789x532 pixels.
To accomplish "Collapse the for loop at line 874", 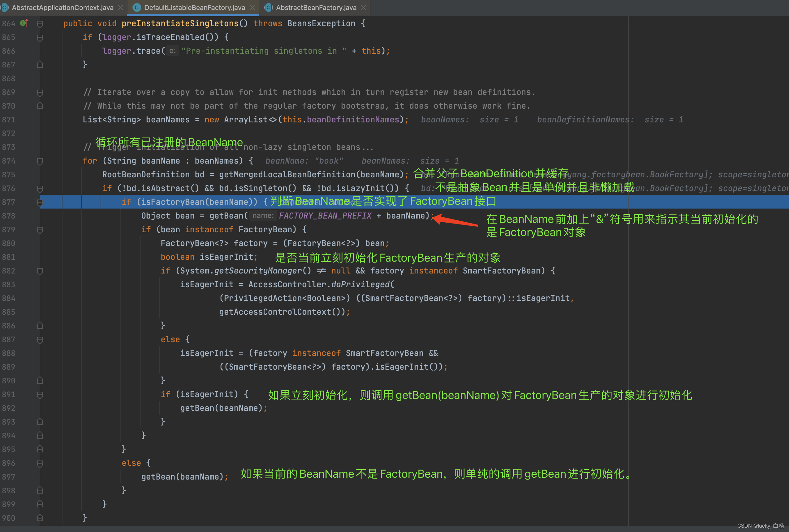I will coord(40,161).
